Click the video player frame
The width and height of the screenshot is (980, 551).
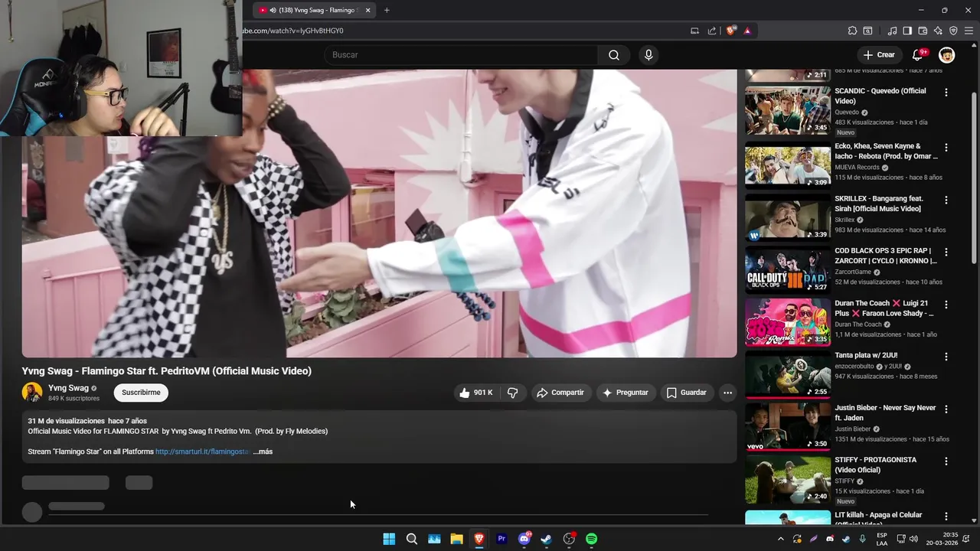379,214
